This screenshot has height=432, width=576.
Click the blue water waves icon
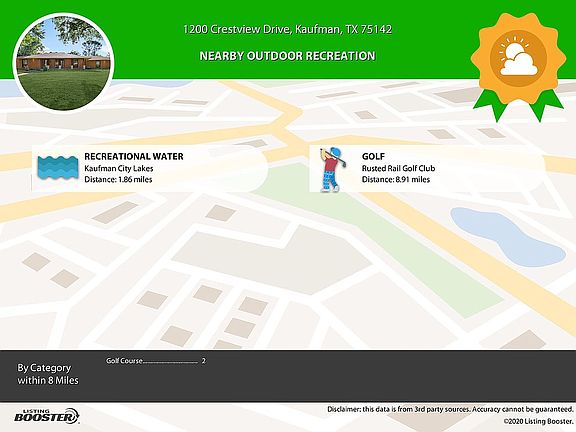[x=58, y=168]
